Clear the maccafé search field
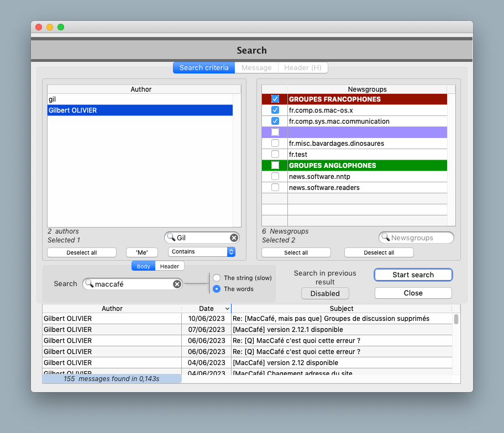This screenshot has height=433, width=504. [177, 284]
